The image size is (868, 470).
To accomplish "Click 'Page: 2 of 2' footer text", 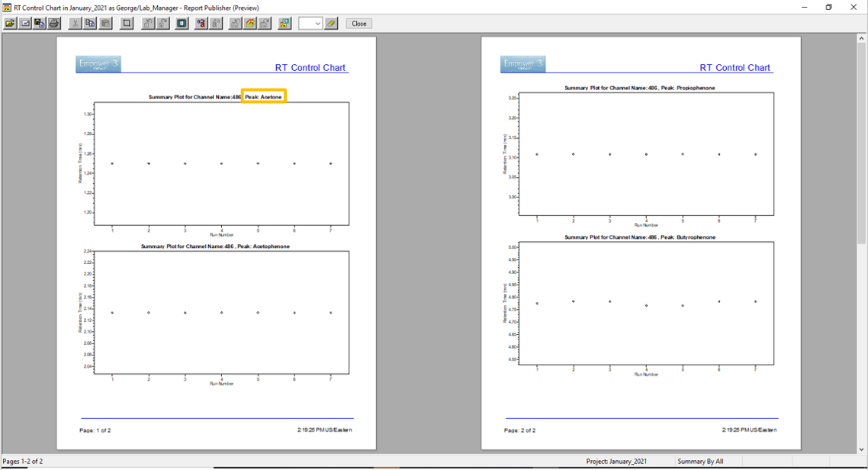I will pos(519,430).
